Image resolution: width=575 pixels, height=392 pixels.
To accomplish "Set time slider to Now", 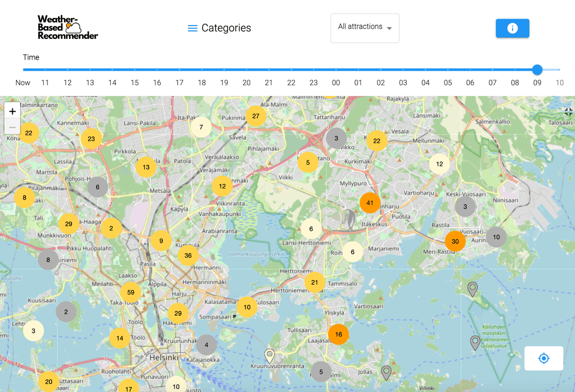I will coord(23,70).
